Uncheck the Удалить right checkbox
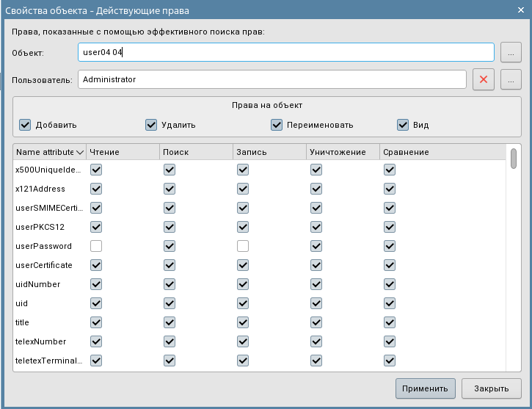 (151, 125)
